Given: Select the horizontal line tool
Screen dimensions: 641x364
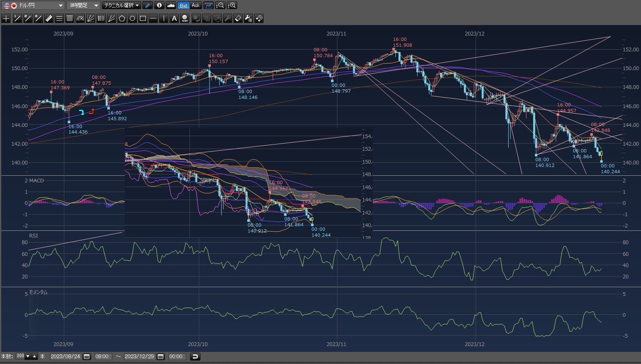Looking at the screenshot, I should [153, 18].
